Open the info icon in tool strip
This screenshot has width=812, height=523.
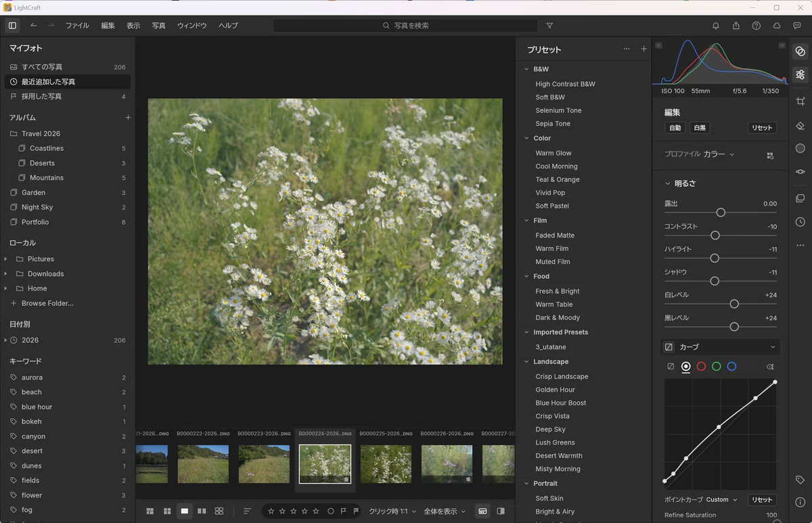[800, 503]
